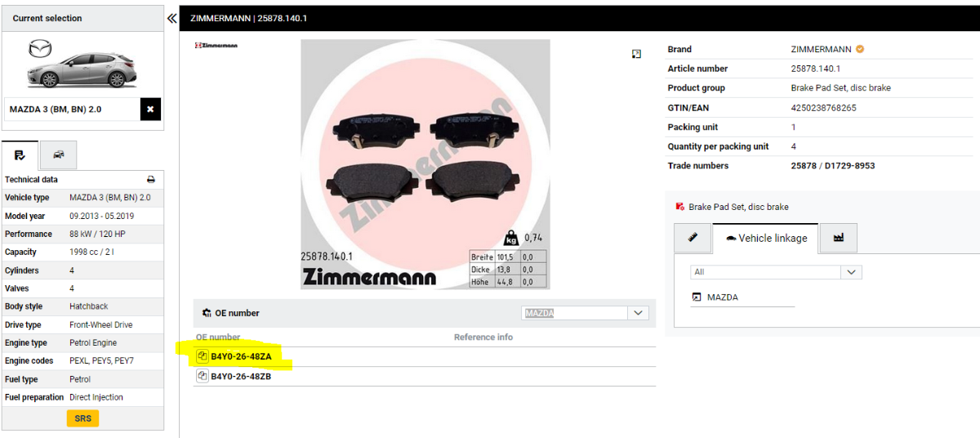Click the Reference info column header
980x438 pixels.
(483, 337)
